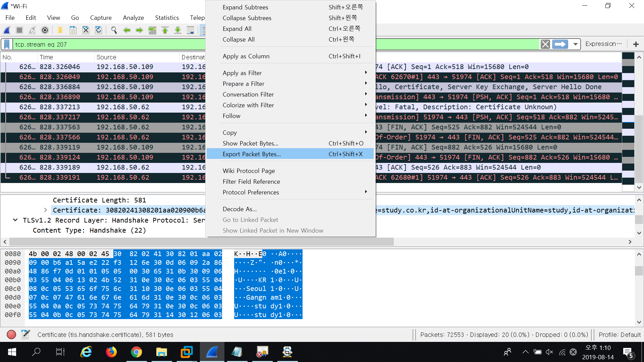Open the display filter history dropdown
The image size is (644, 362).
coord(575,44)
